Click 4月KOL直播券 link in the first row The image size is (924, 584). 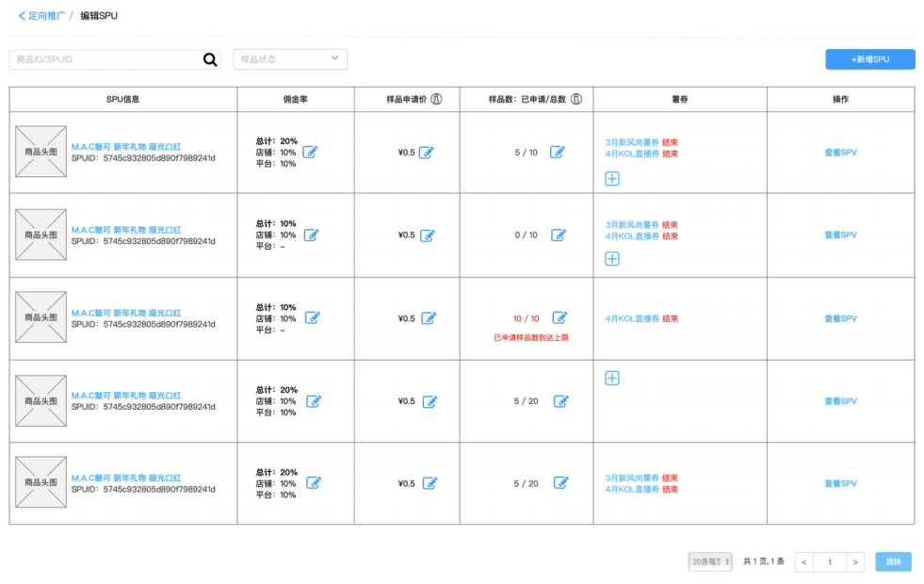click(632, 154)
